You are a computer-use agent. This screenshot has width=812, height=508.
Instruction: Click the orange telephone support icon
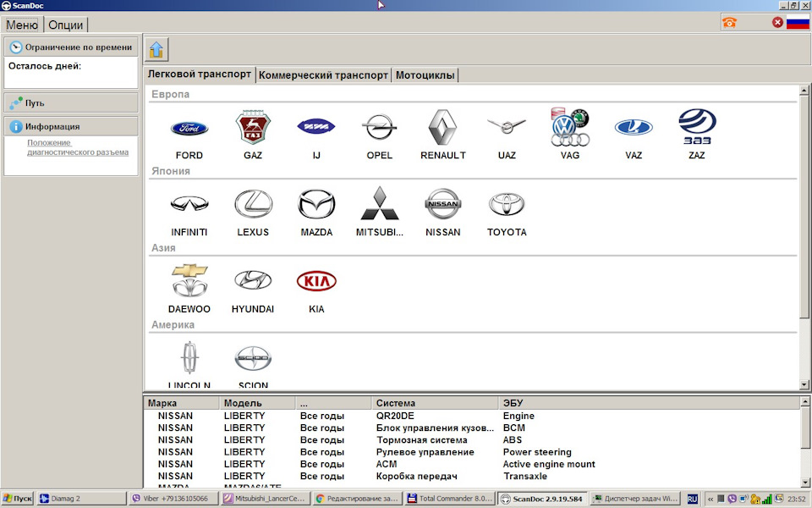tap(729, 22)
